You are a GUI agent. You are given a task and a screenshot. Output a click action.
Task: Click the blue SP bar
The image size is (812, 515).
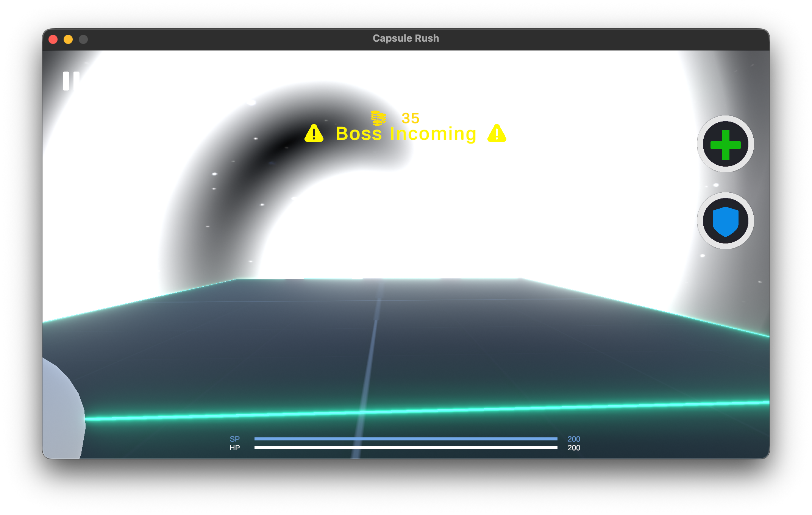pos(406,439)
